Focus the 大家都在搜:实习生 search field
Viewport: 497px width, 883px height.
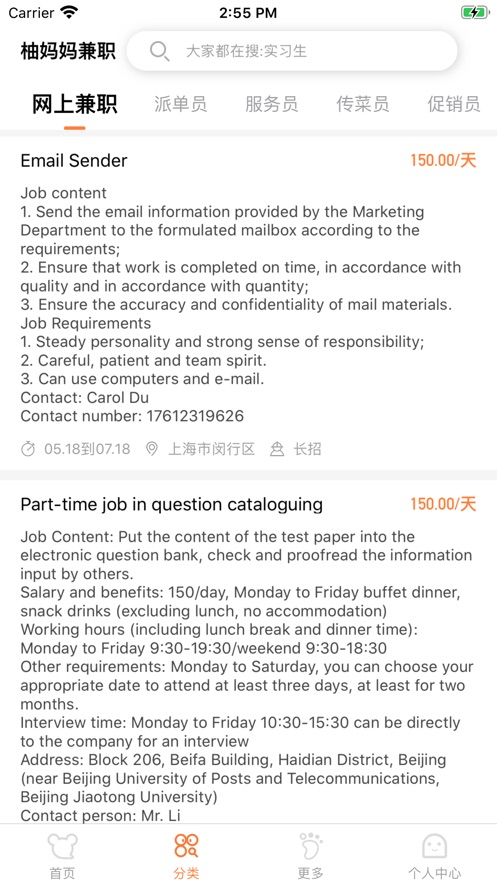[292, 51]
